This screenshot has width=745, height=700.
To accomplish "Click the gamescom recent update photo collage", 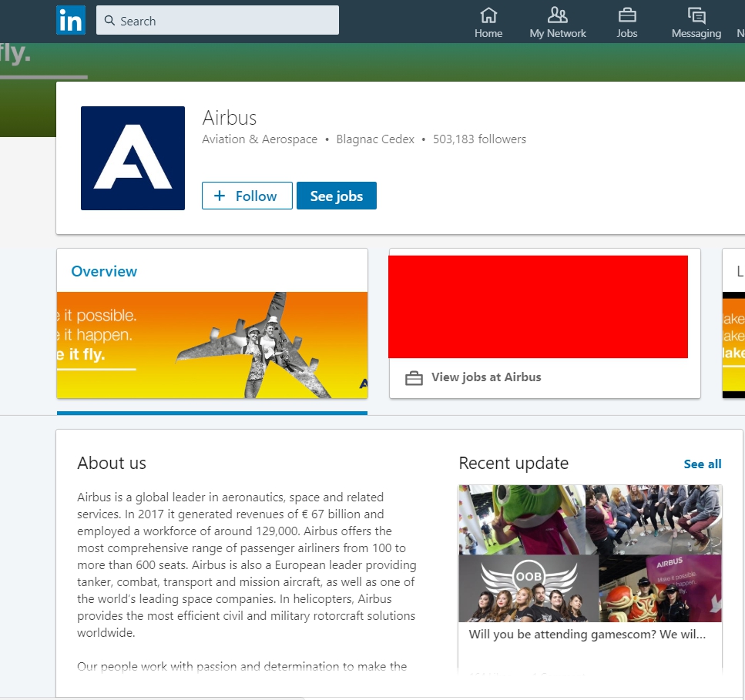I will [x=590, y=553].
